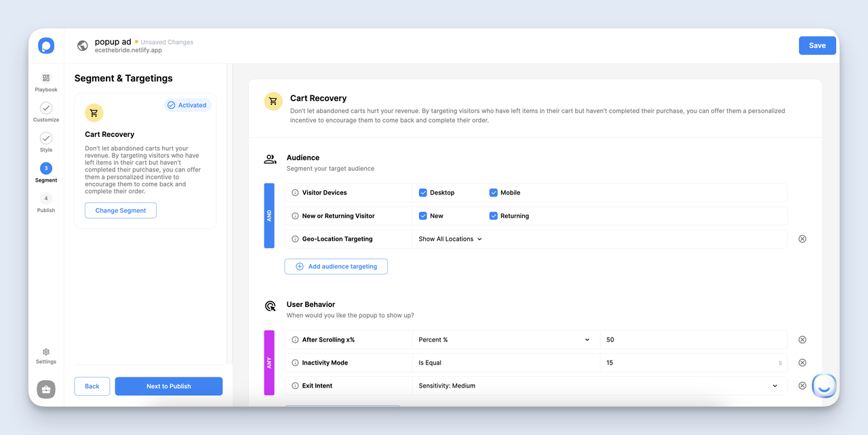Screen dimensions: 868x435
Task: Click the User Behavior cursor icon
Action: 270,306
